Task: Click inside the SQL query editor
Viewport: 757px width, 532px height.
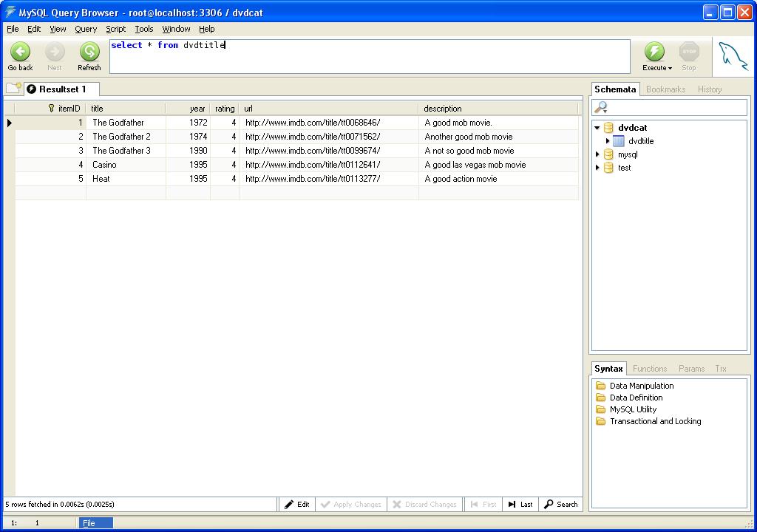Action: pos(370,56)
